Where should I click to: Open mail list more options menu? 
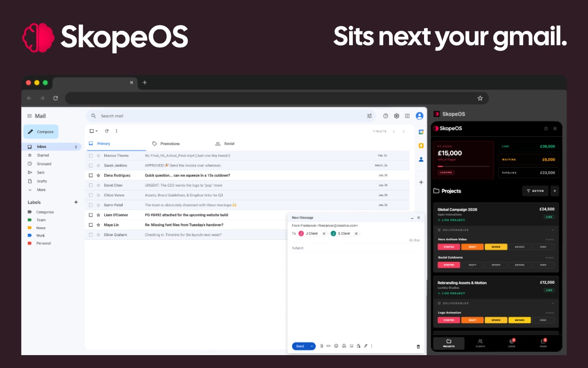[x=116, y=131]
